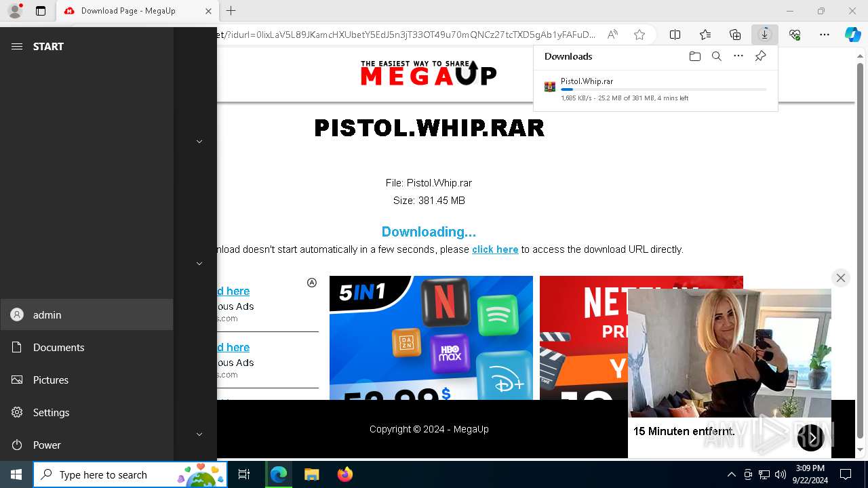The width and height of the screenshot is (868, 488).
Task: Open Pictures from Start menu
Action: click(87, 380)
